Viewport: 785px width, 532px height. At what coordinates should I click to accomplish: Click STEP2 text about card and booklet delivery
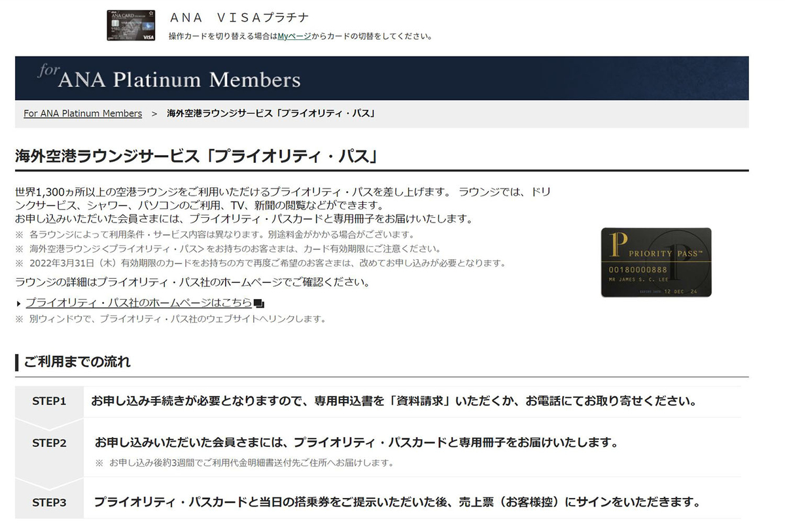357,442
